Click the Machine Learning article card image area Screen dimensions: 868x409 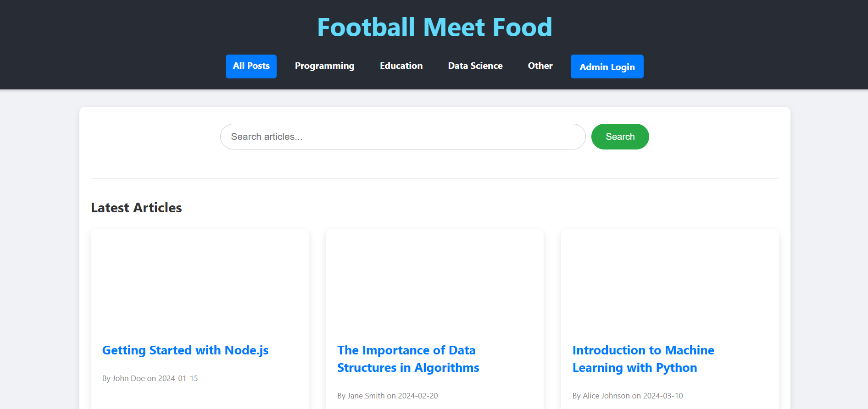669,280
